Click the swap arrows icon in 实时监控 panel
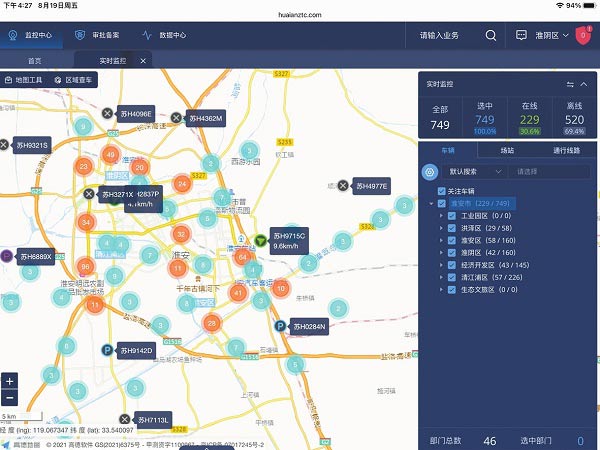Viewport: 600px width, 450px height. tap(570, 84)
